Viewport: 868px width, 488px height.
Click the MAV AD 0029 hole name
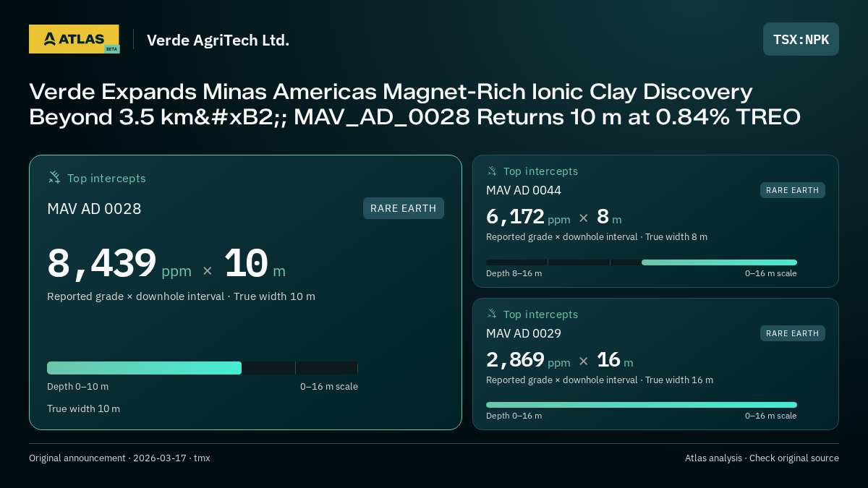coord(524,333)
